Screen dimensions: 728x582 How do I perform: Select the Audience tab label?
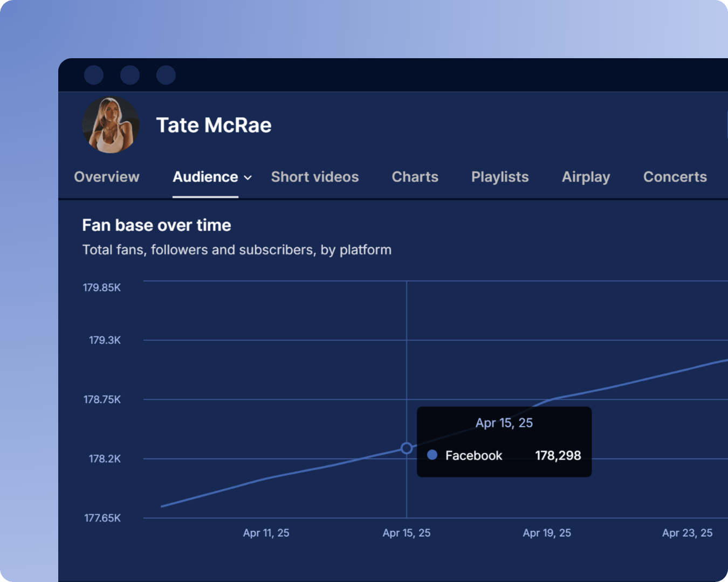[205, 177]
